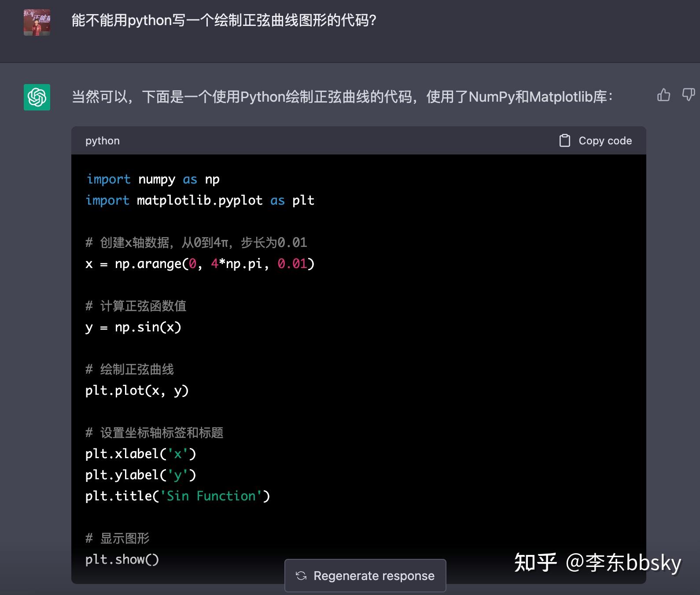Click the line plt.ylabel('y')

tap(141, 475)
